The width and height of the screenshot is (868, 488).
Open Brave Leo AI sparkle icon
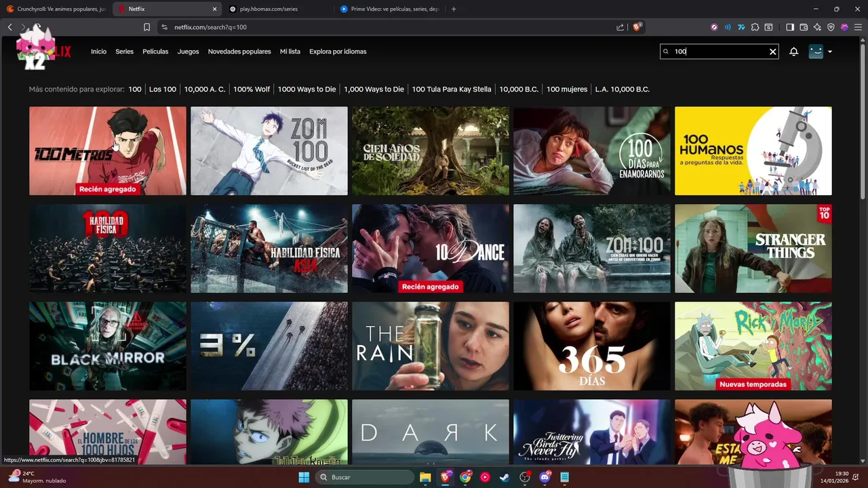click(817, 27)
